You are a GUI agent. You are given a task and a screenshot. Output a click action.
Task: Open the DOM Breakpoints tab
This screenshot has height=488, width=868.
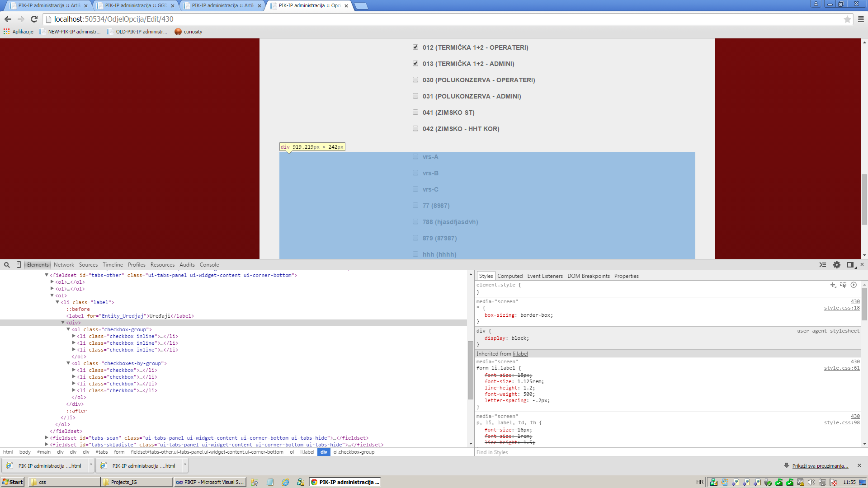(589, 276)
